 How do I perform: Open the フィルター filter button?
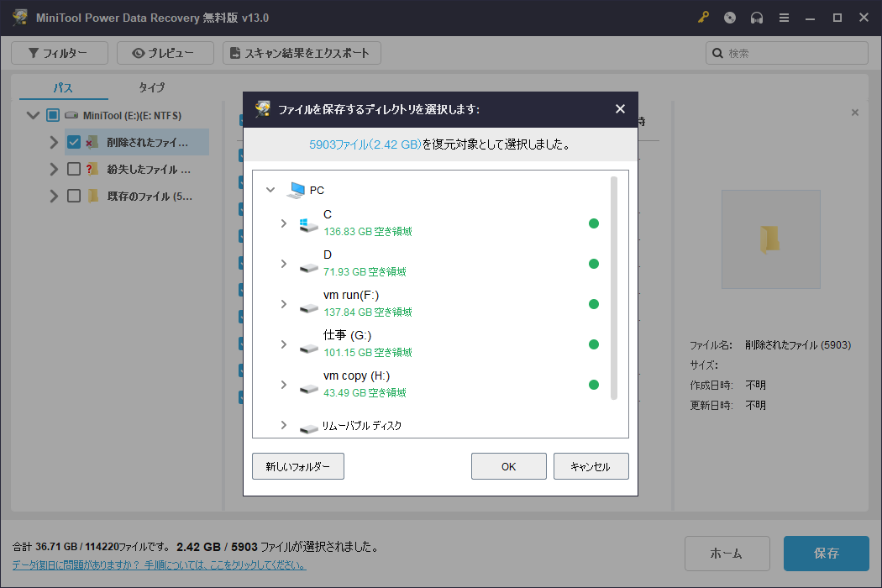(60, 53)
